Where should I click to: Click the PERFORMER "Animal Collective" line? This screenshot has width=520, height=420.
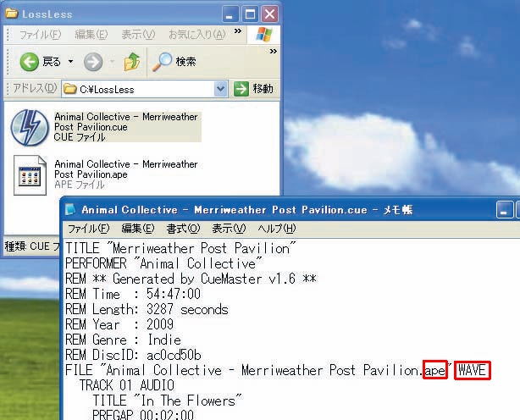pos(163,263)
